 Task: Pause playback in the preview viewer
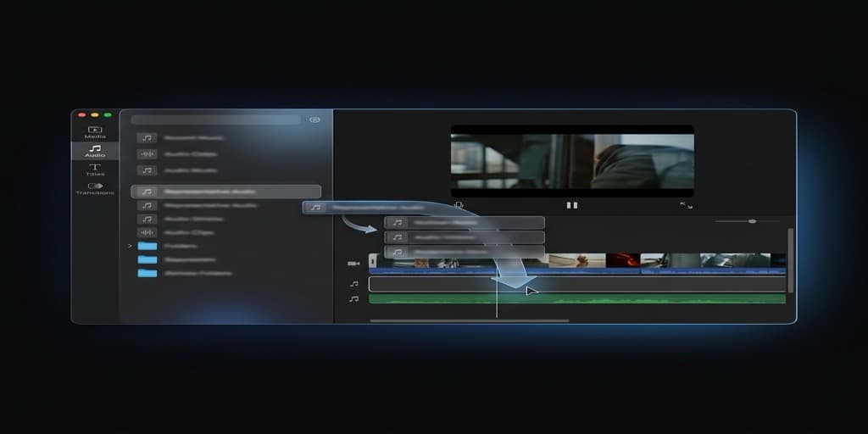pos(572,205)
